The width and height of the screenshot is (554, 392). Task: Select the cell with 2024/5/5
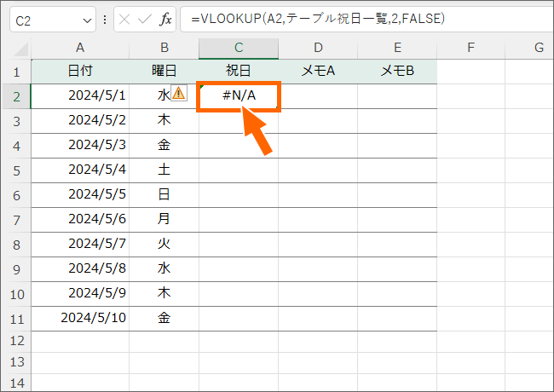80,195
